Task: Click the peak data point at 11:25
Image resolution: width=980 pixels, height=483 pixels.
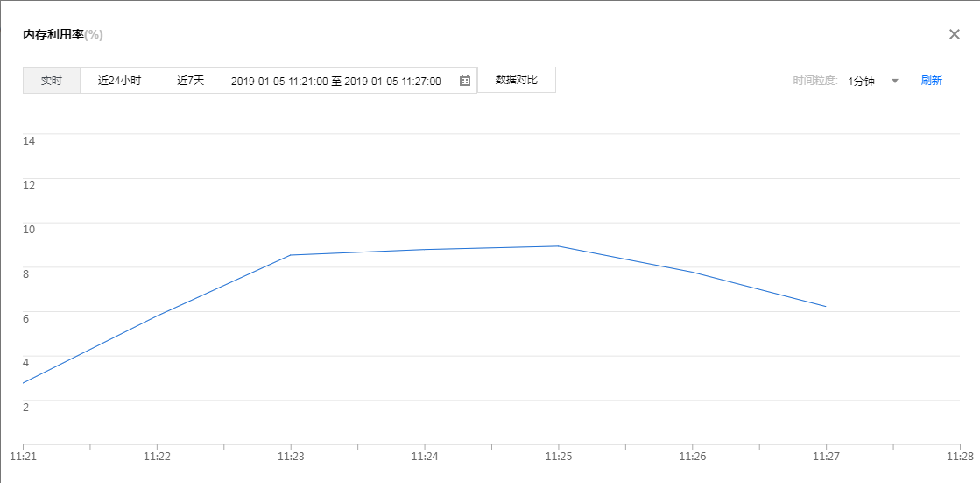Action: pos(559,246)
